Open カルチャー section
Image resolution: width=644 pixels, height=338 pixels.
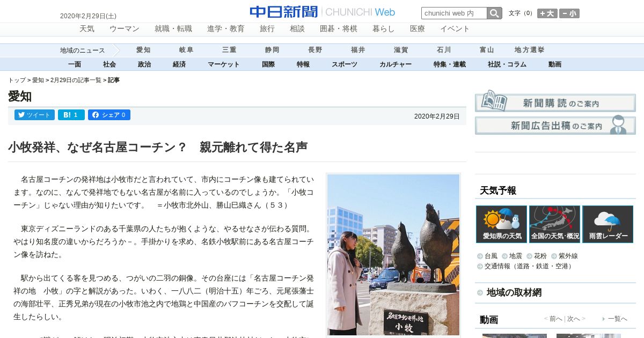[x=396, y=64]
